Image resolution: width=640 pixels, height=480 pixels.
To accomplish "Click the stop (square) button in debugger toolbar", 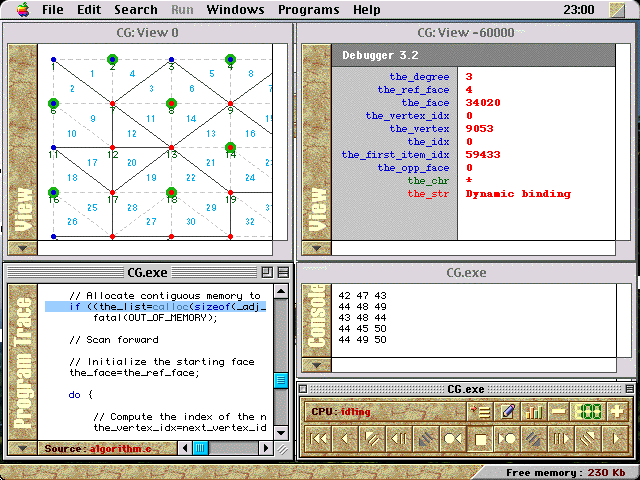I will pyautogui.click(x=480, y=437).
